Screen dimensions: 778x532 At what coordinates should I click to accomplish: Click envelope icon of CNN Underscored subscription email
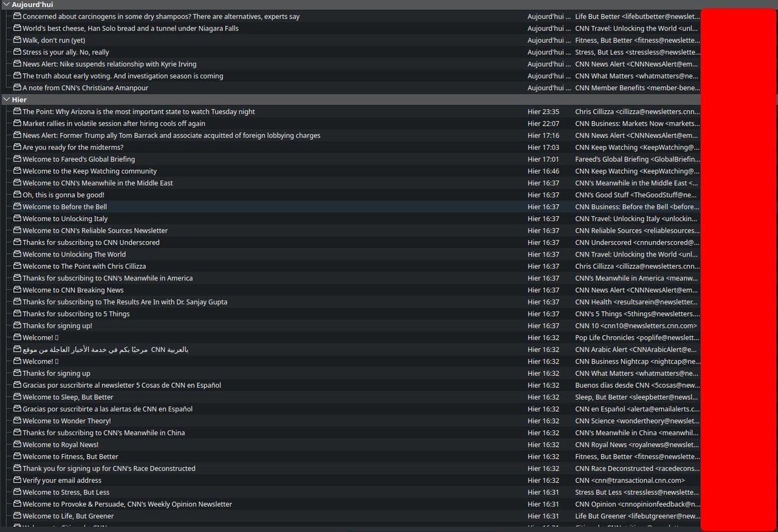click(x=18, y=242)
